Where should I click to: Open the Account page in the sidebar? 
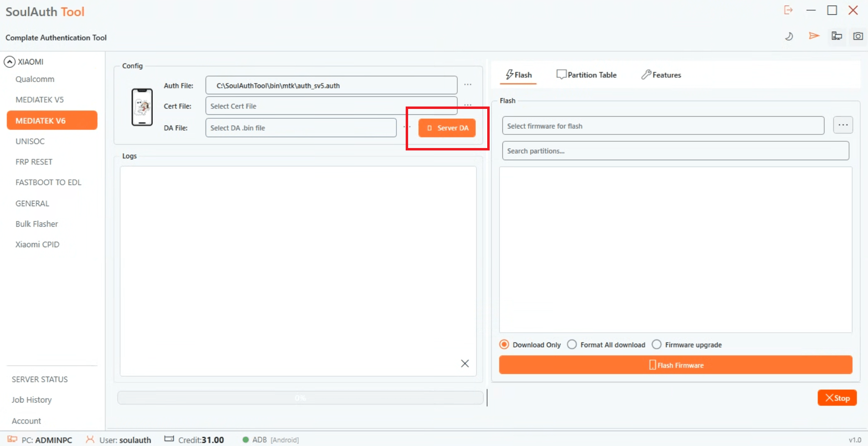coord(26,421)
